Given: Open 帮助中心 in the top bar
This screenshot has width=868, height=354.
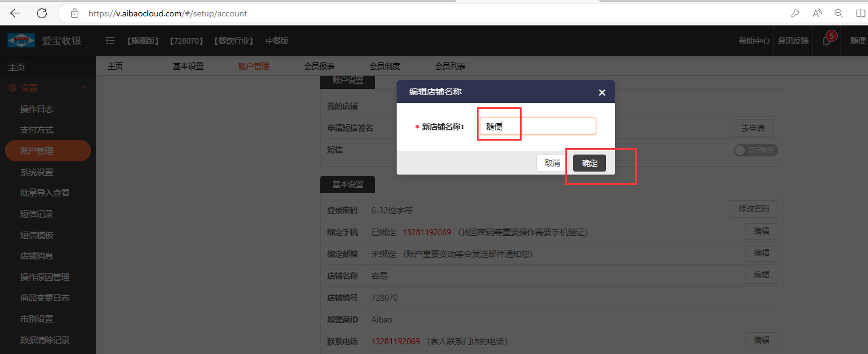Looking at the screenshot, I should click(x=753, y=41).
